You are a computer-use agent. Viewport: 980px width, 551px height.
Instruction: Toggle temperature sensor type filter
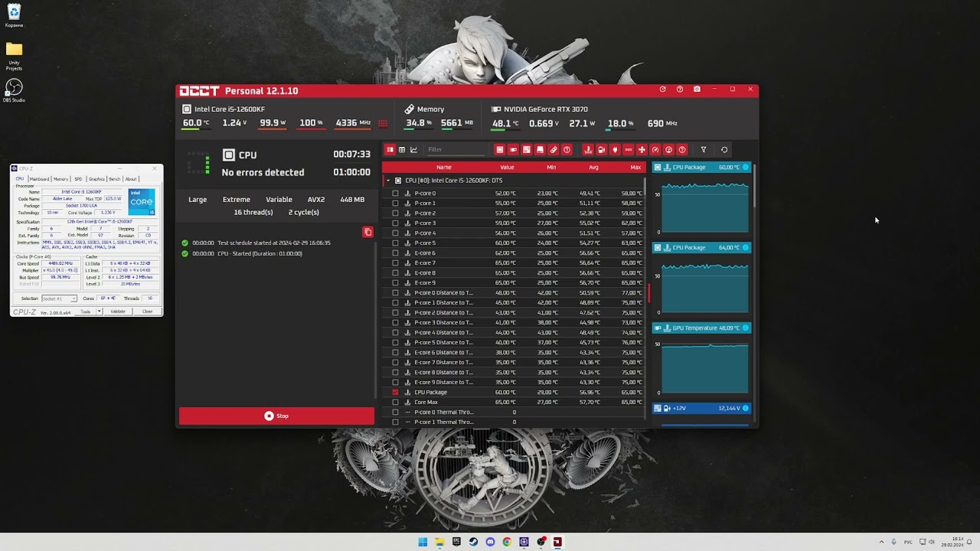[x=588, y=150]
